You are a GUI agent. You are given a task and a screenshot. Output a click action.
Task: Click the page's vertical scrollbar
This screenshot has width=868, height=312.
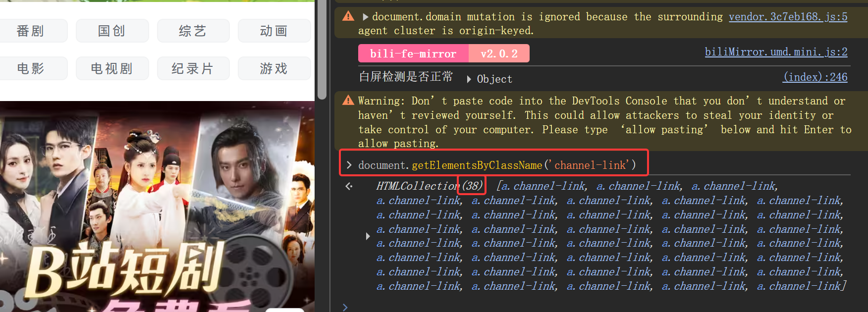point(322,50)
